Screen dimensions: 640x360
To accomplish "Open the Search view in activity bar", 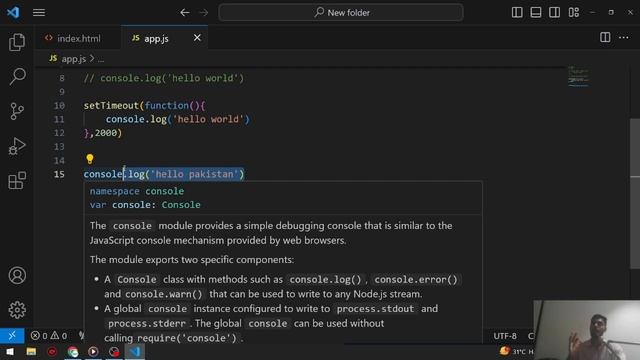I will (17, 76).
